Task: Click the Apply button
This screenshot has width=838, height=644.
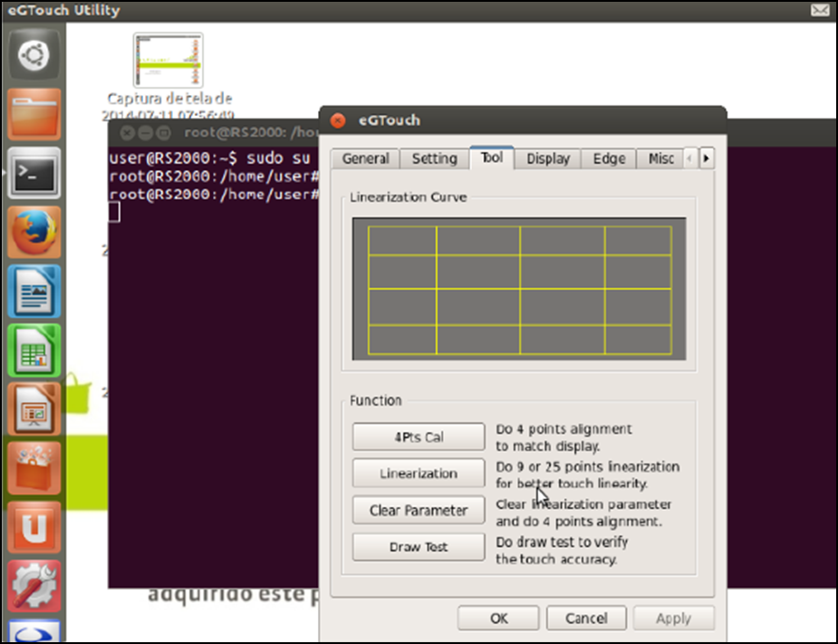Action: pos(673,619)
